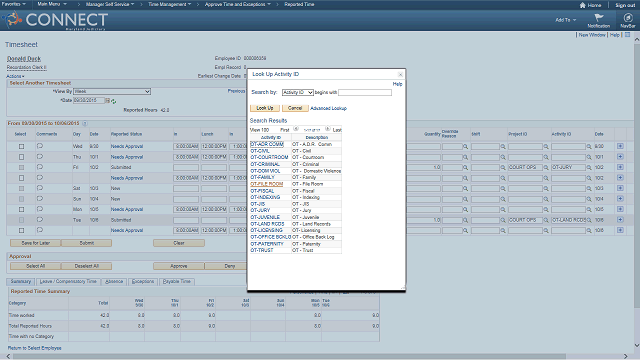This screenshot has width=640, height=360.
Task: Open the Notification flag icon
Action: [x=599, y=18]
